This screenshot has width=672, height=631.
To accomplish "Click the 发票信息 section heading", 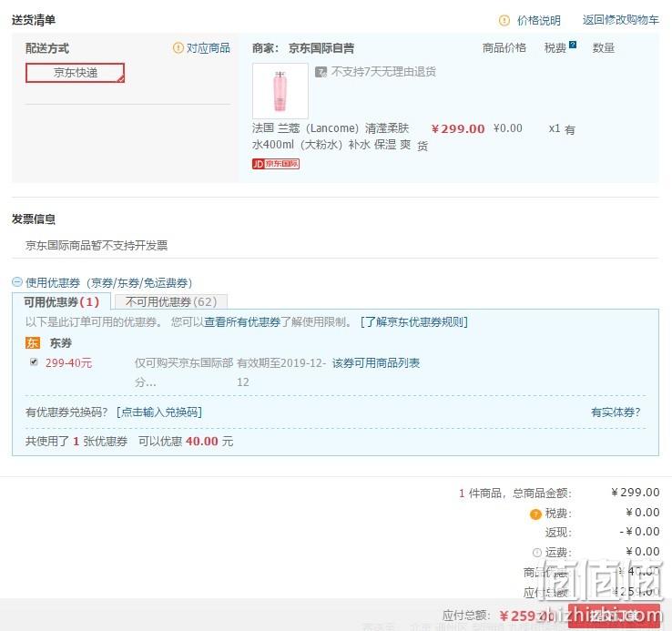I will coord(34,219).
